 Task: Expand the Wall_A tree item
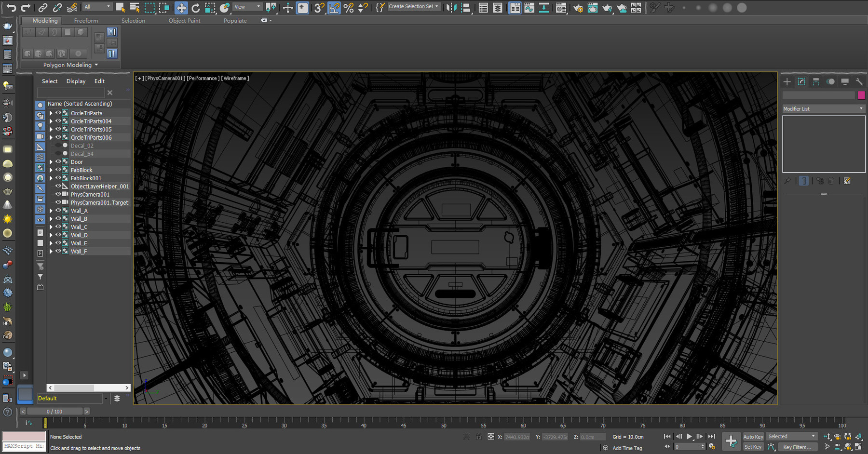pos(51,211)
